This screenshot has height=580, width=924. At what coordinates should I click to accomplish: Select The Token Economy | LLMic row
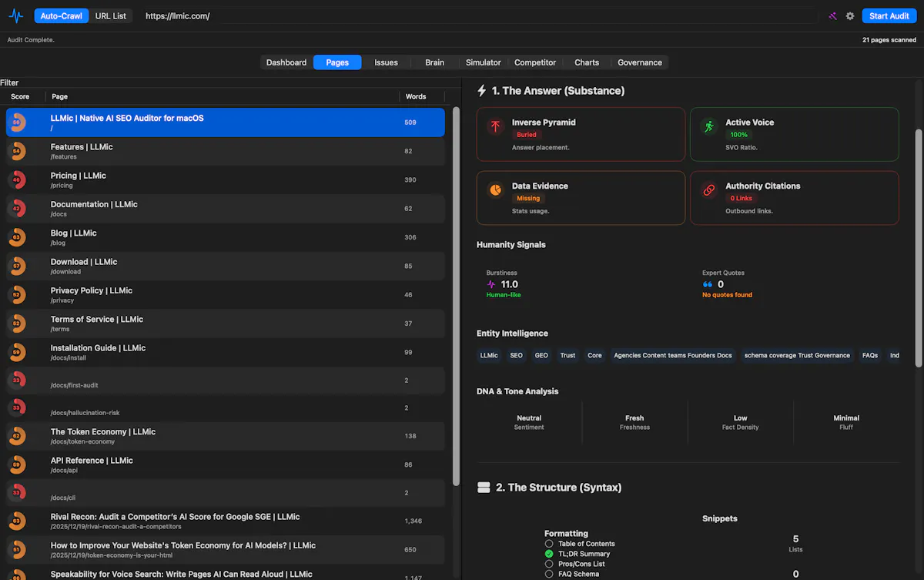click(226, 436)
